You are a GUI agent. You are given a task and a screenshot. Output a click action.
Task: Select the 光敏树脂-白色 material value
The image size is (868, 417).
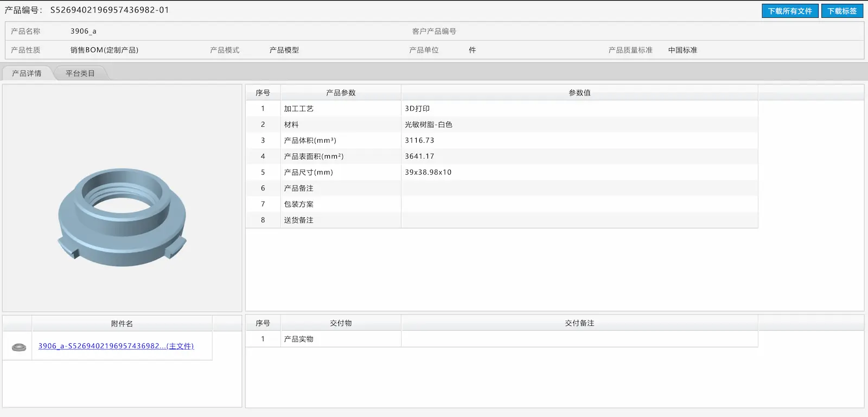coord(429,125)
